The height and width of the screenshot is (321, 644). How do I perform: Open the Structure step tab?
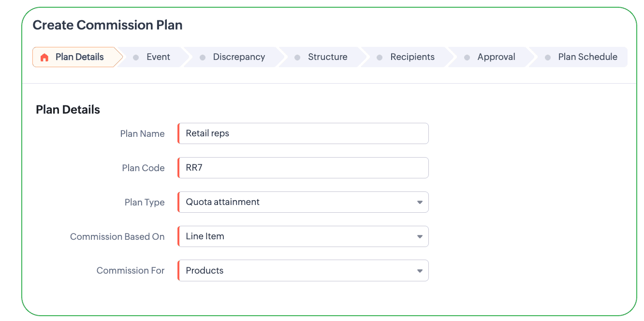tap(322, 57)
